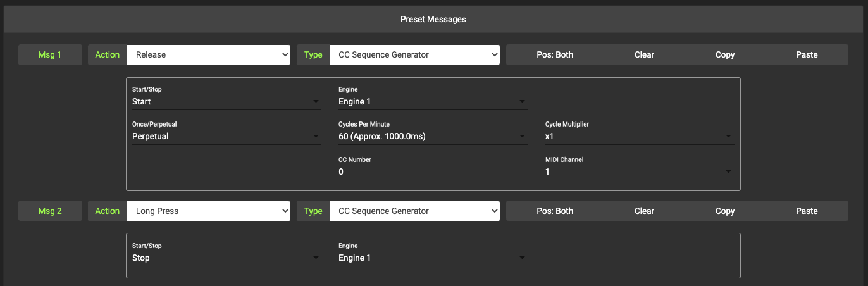
Task: Copy message 2 settings
Action: pos(724,211)
